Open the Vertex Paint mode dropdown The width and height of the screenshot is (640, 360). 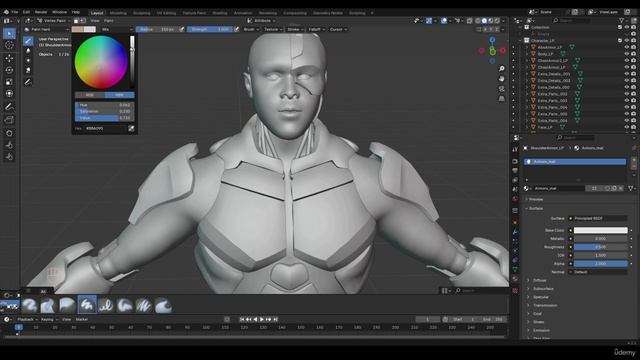point(53,20)
